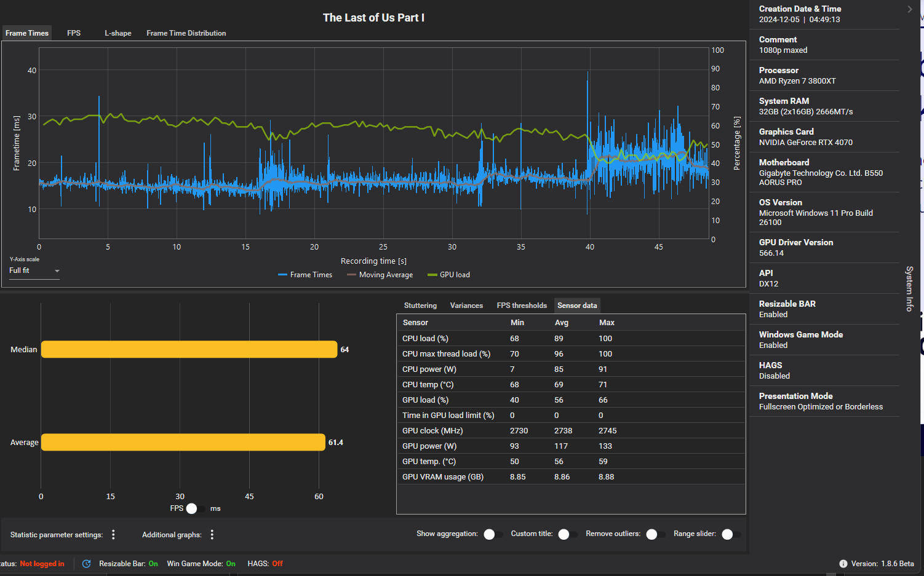Select the CPU max thread load (%) row label
Screen dimensions: 924x576
click(x=446, y=354)
